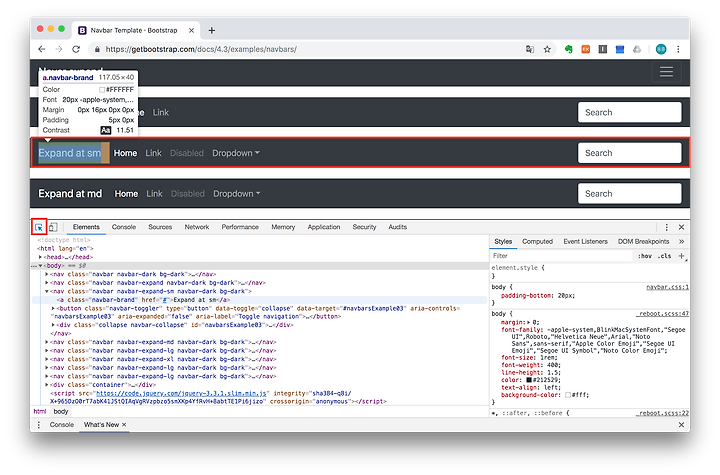Image resolution: width=720 pixels, height=475 pixels.
Task: Select the Event Listeners tab
Action: click(585, 241)
